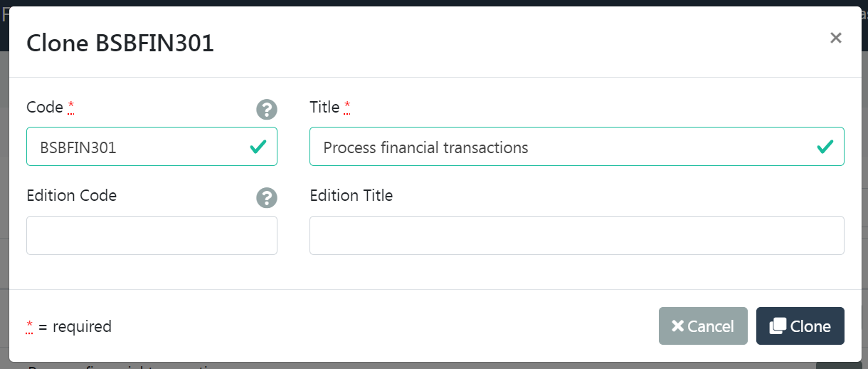The width and height of the screenshot is (868, 369).
Task: Confirm with the Clone button
Action: (800, 326)
